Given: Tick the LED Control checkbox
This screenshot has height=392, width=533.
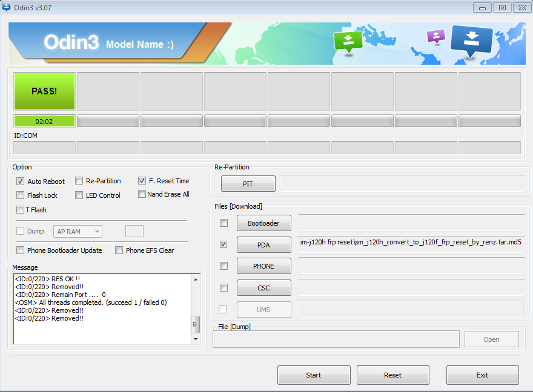Looking at the screenshot, I should 79,195.
